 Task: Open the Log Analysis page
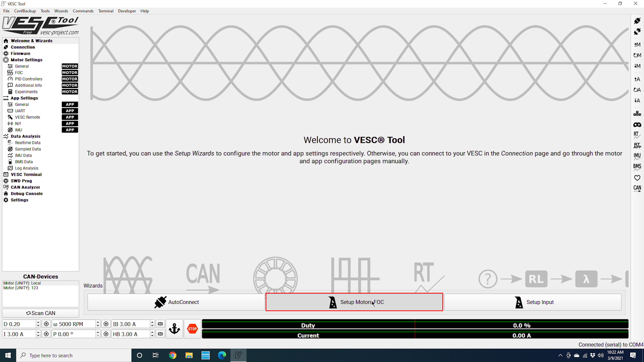40,168
